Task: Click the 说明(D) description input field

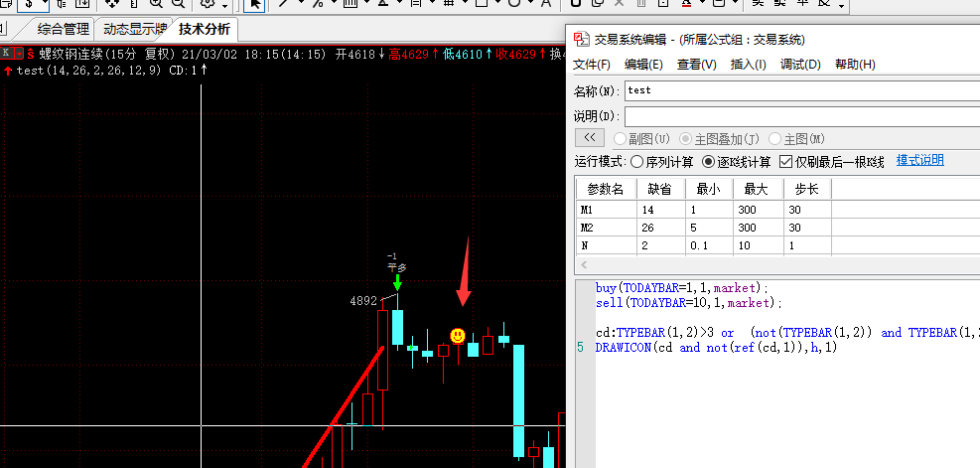Action: (802, 116)
